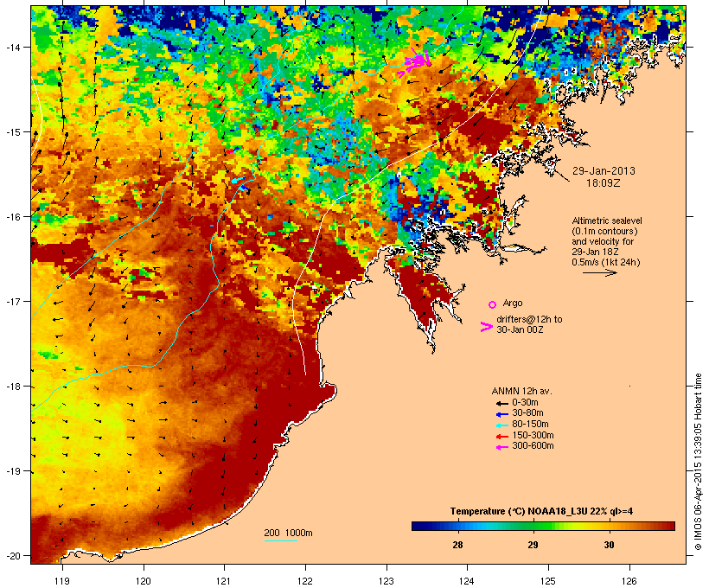The width and height of the screenshot is (709, 588).
Task: Click the 0.5m/s velocity scale arrow
Action: [x=599, y=272]
